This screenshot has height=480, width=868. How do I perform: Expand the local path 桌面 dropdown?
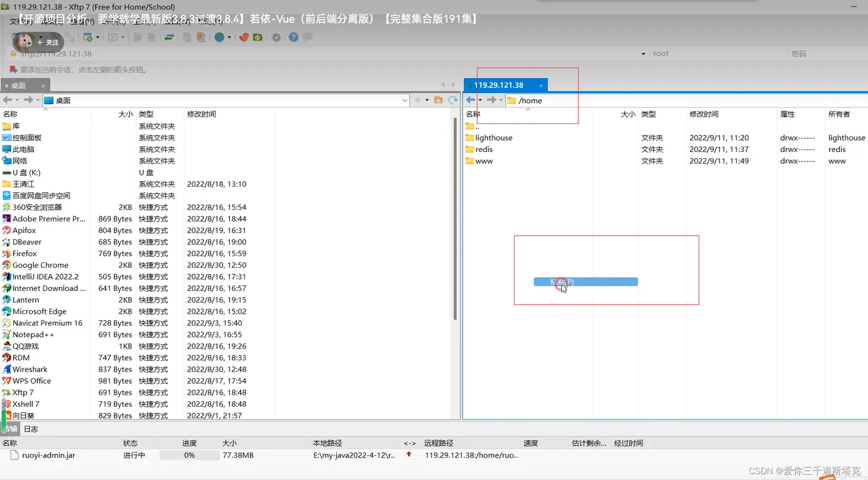pyautogui.click(x=405, y=100)
